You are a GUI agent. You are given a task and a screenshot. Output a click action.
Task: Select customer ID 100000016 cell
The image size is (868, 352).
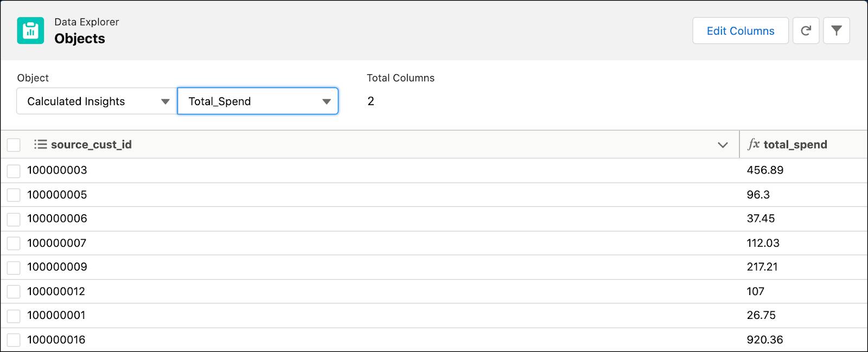pos(56,340)
